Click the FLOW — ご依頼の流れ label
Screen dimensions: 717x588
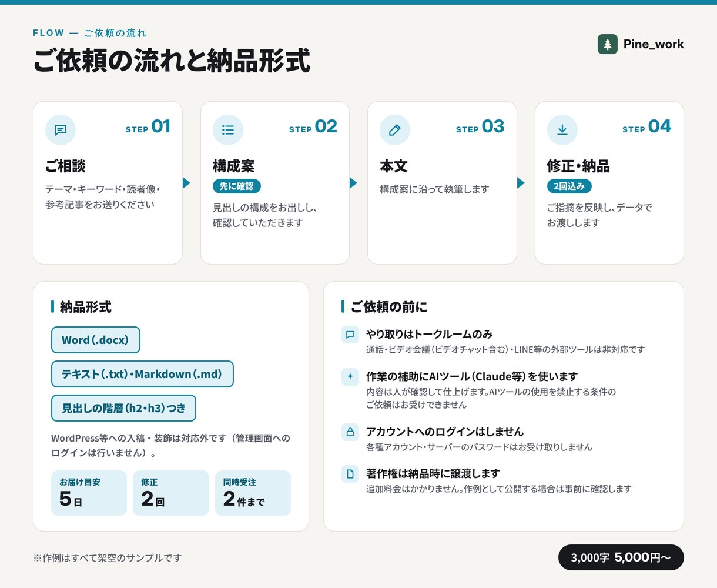89,33
